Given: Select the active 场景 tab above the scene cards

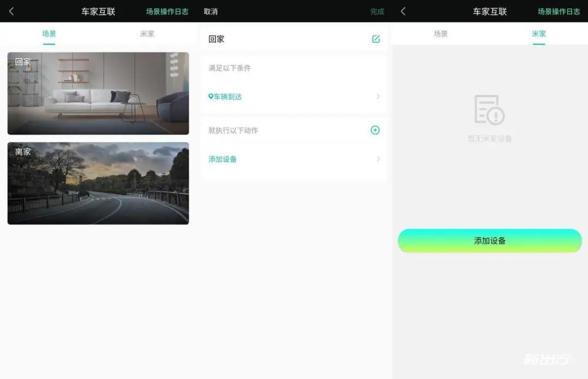Looking at the screenshot, I should point(49,34).
